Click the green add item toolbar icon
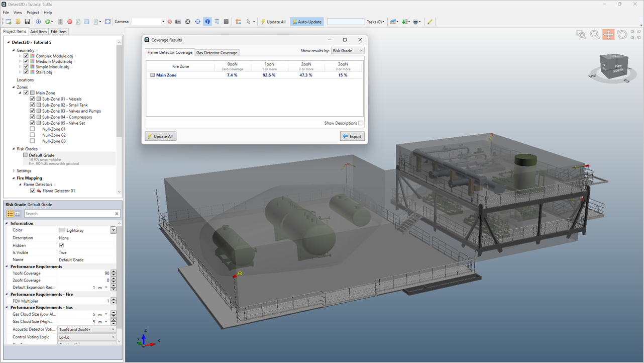The image size is (644, 363). pyautogui.click(x=48, y=22)
